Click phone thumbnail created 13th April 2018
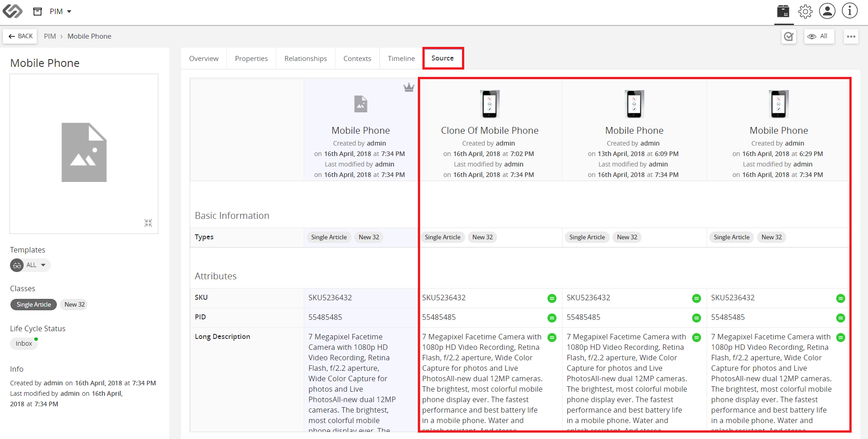Screen dimensions: 868x439 coord(634,104)
